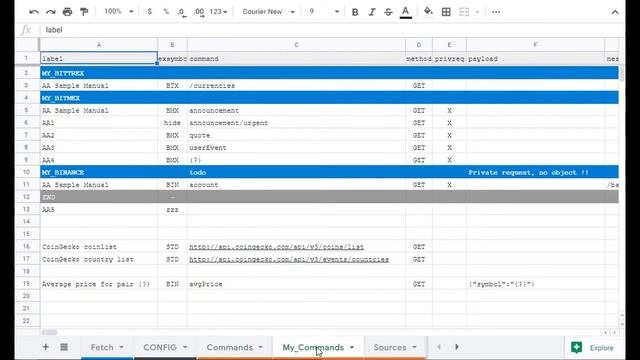Open the font size dropdown
The height and width of the screenshot is (360, 640).
pos(324,12)
